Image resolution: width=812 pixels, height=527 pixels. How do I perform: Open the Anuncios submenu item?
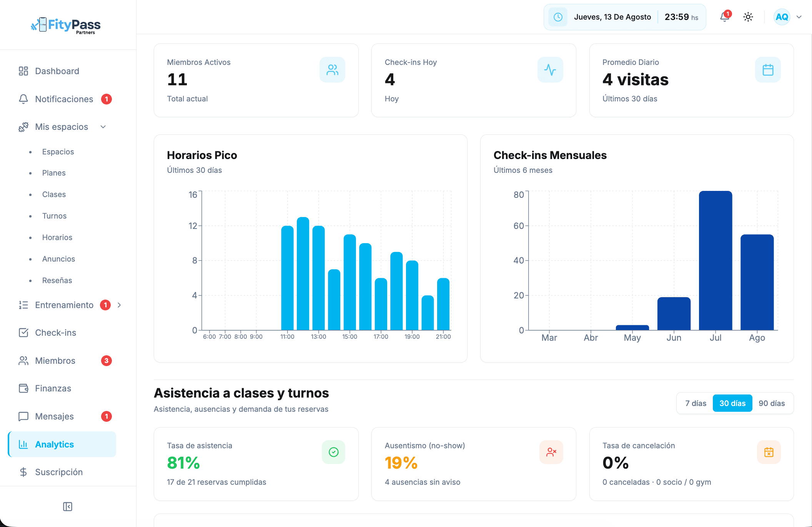[x=58, y=259]
